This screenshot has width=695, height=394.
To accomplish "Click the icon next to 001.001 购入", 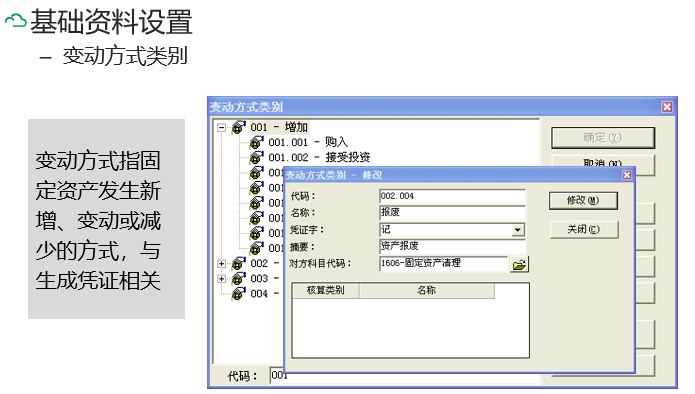I will point(257,143).
